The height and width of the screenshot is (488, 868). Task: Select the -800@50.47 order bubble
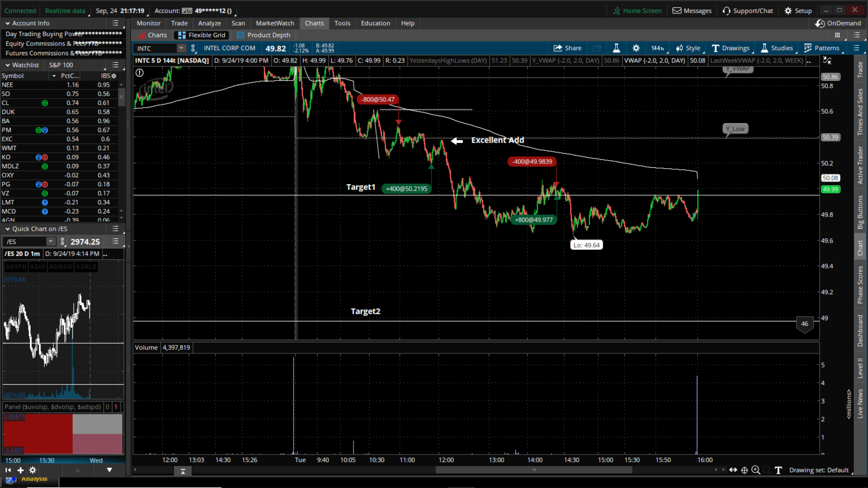(377, 99)
